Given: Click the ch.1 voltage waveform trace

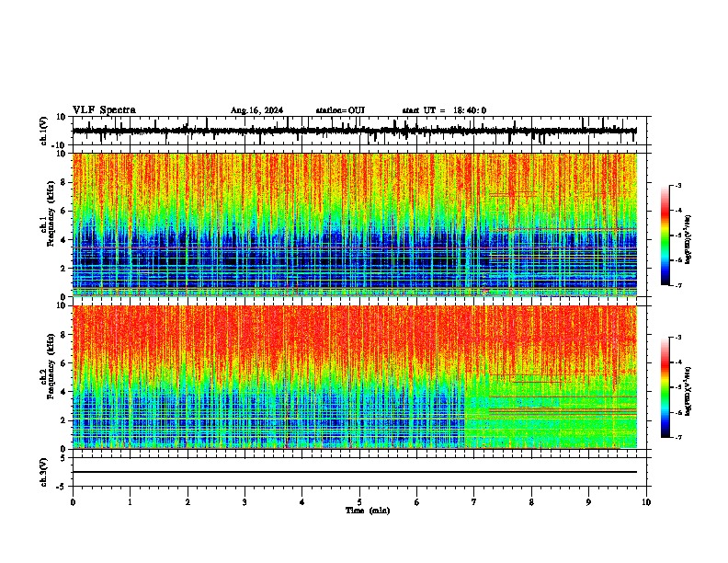Looking at the screenshot, I should [354, 131].
